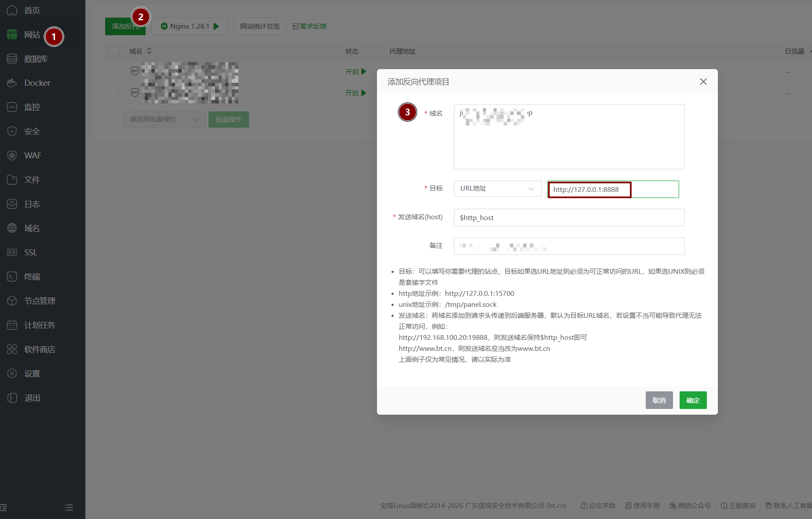This screenshot has width=812, height=519.
Task: Sort by the 域名 column arrows
Action: (x=149, y=51)
